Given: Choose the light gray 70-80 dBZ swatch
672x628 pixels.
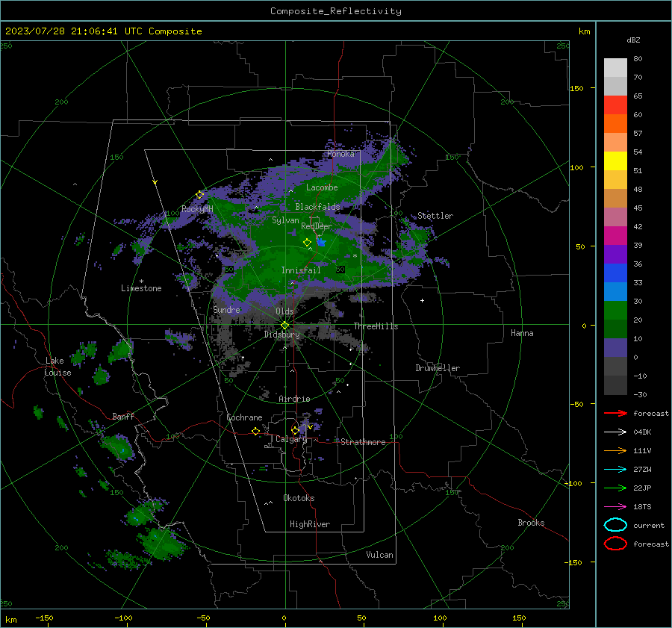Looking at the screenshot, I should (x=615, y=68).
